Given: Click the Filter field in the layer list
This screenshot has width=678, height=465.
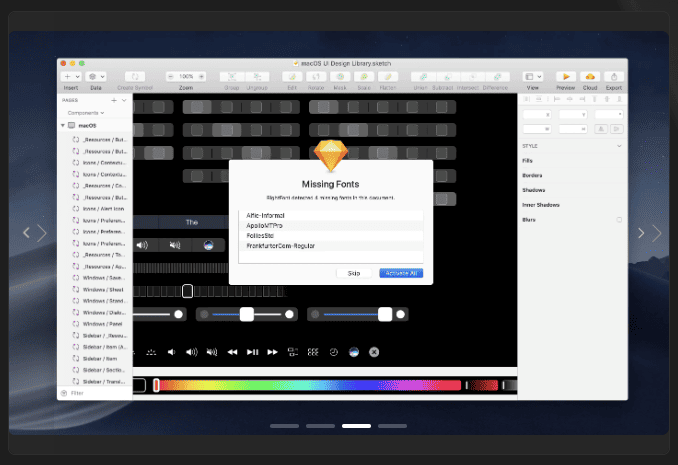Looking at the screenshot, I should [95, 393].
